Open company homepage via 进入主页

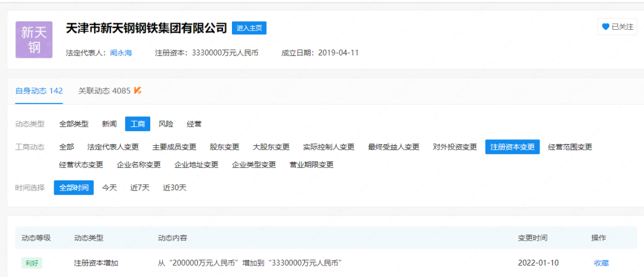[249, 28]
